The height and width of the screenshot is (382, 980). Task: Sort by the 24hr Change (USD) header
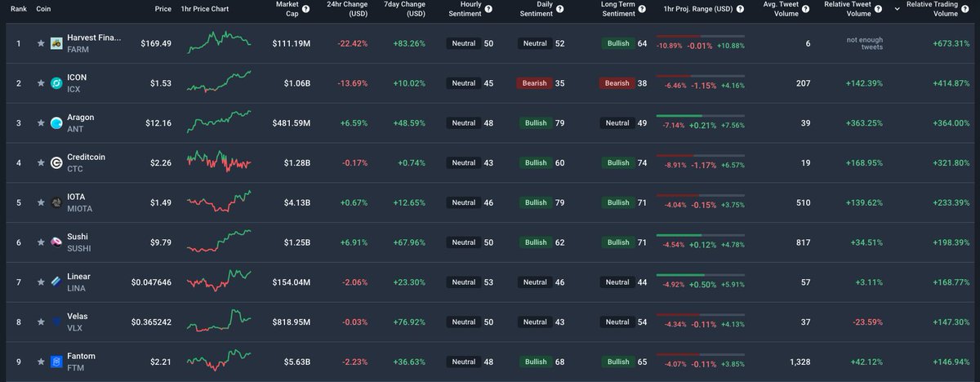(347, 10)
